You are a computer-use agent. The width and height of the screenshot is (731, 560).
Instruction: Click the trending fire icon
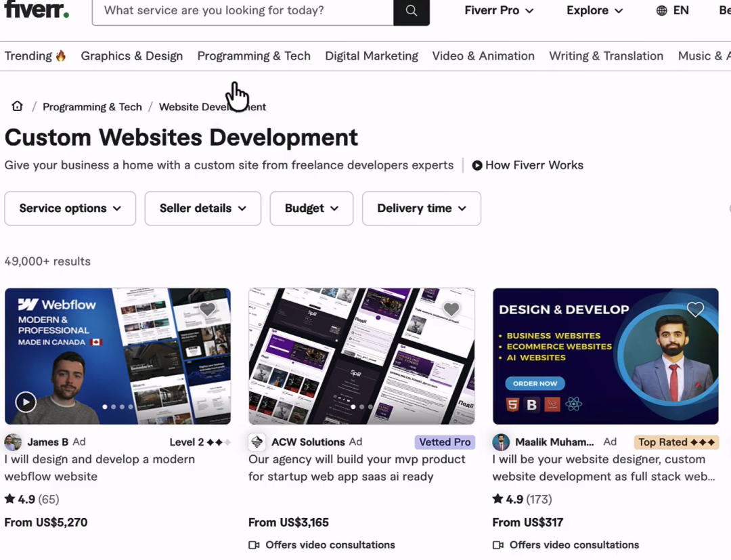(x=61, y=56)
